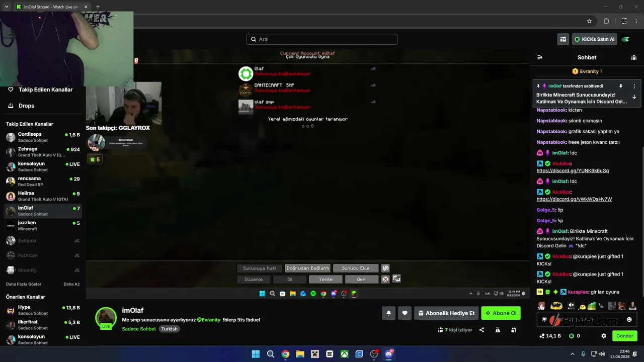Open the Kick shop icon beside KICKs Satın Al
Viewport: 644px width, 362px height.
click(x=563, y=39)
